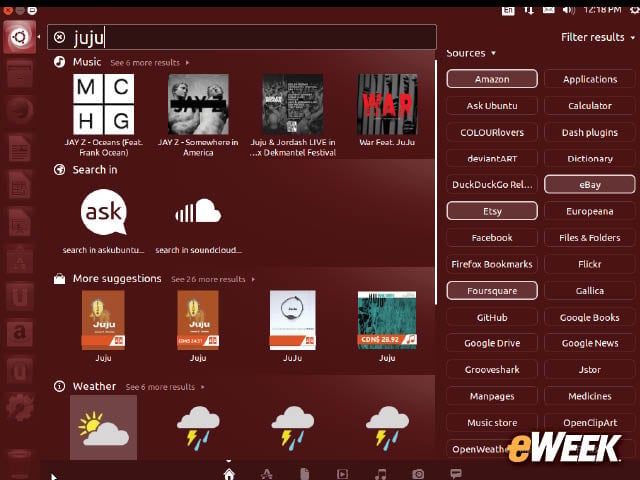The width and height of the screenshot is (640, 480).
Task: Open the partly sunny weather result
Action: [x=103, y=427]
